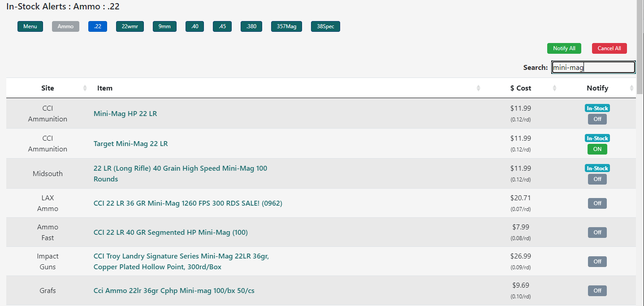Screen dimensions: 644x306
Task: Toggle notify for Mini-Mag HP 22 LR
Action: pyautogui.click(x=597, y=119)
